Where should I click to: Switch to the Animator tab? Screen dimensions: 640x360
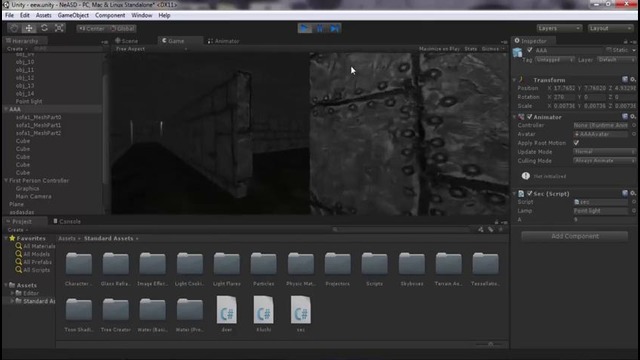(224, 41)
